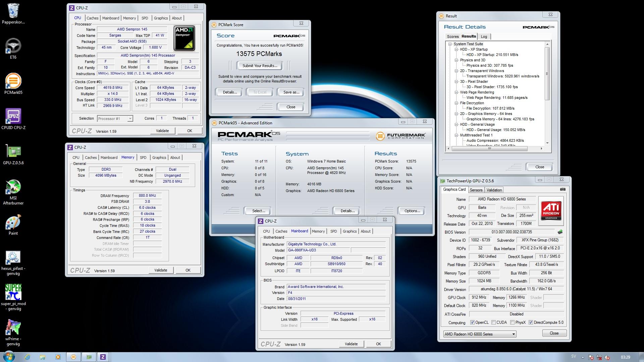Switch to GPU-Z taskbar button

89,357
